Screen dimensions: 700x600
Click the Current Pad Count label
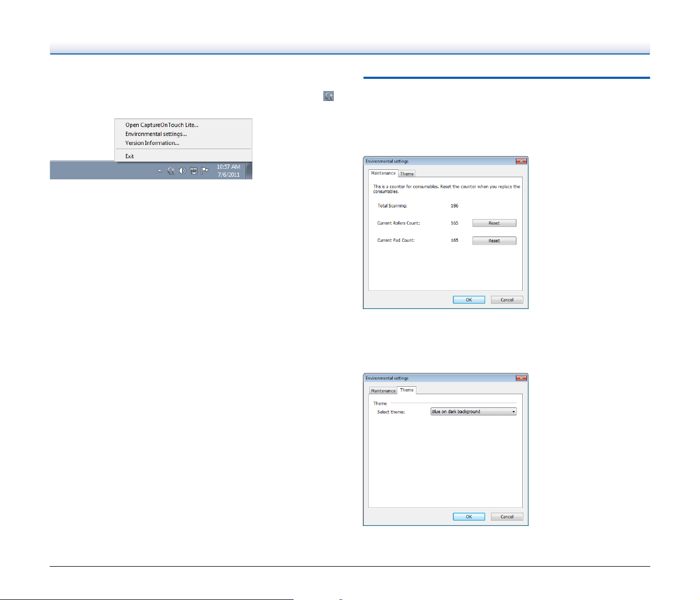[396, 240]
